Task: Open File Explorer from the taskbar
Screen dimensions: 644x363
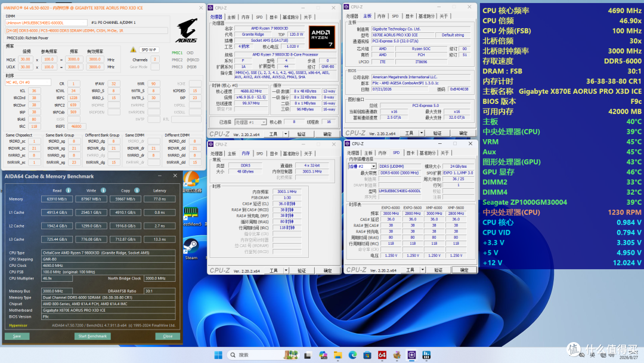Action: tap(338, 355)
